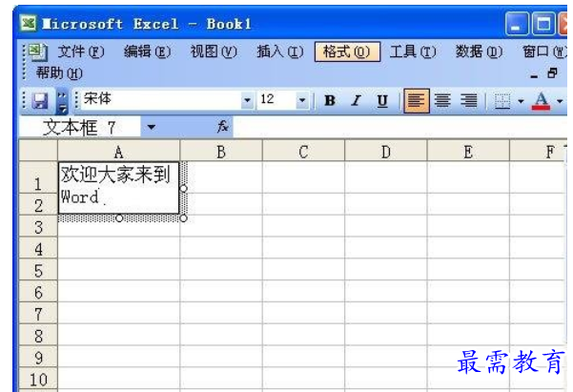Click the text box's bottom-right corner handle
This screenshot has height=392, width=573.
[183, 218]
